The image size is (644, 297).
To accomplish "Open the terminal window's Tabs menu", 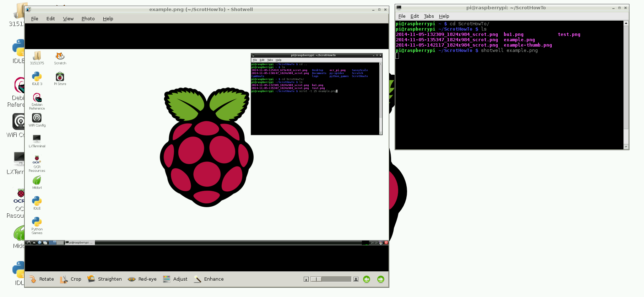I will [x=429, y=16].
